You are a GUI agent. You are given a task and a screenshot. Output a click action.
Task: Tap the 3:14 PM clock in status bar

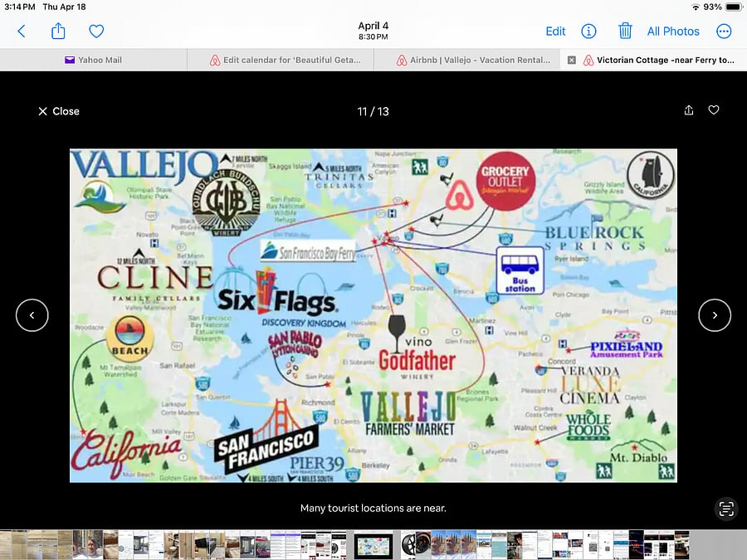(x=20, y=7)
